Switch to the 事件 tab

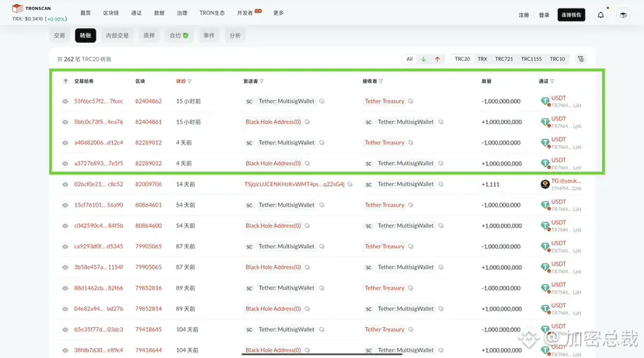[209, 36]
